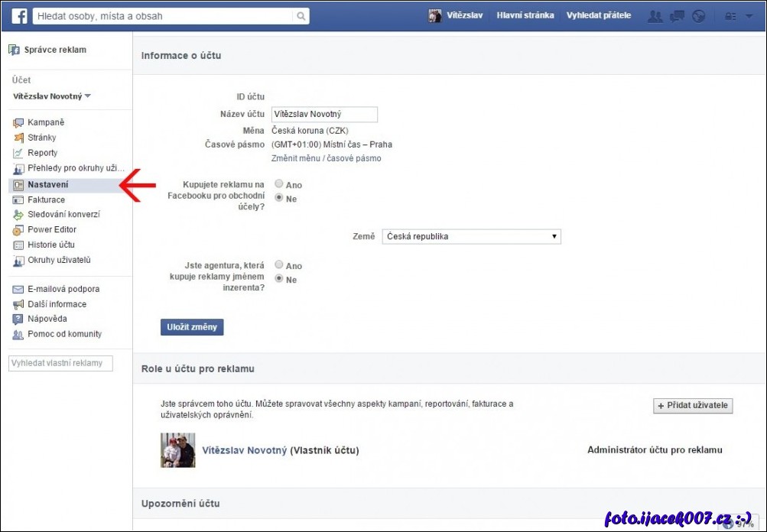Click the Název účtu text field
The width and height of the screenshot is (767, 532).
(324, 115)
